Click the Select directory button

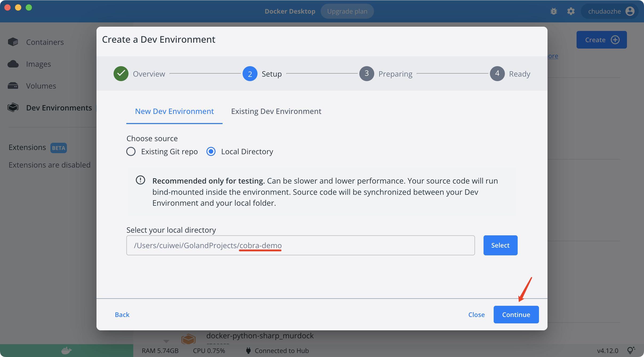[500, 245]
